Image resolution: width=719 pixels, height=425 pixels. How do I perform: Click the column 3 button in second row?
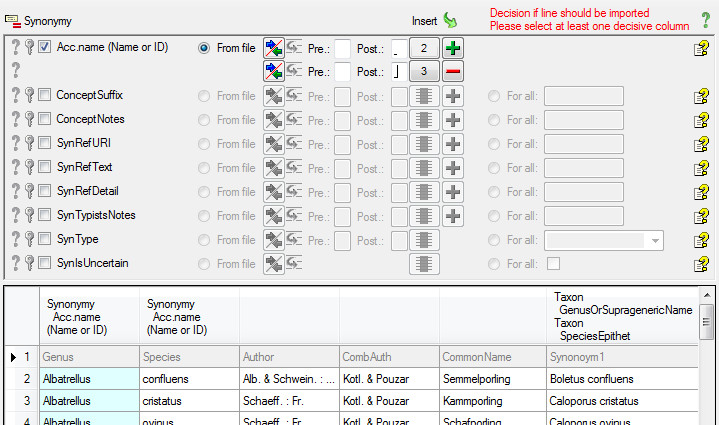click(424, 71)
